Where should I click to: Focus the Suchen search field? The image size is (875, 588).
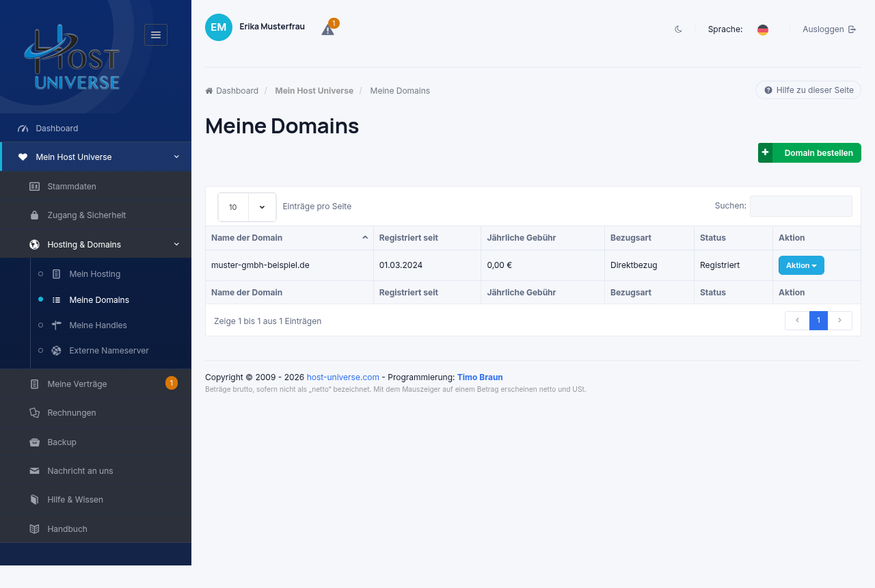[801, 206]
